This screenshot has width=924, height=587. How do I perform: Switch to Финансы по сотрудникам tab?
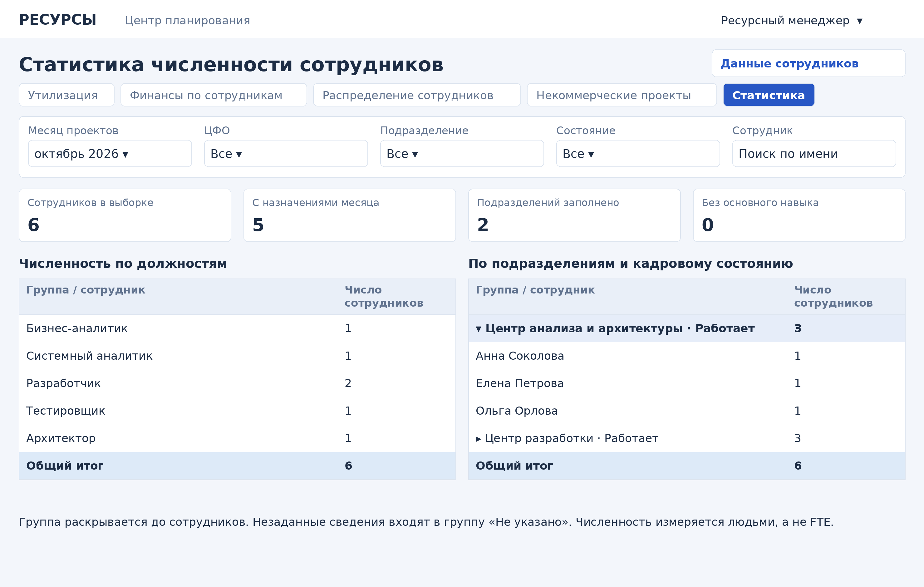214,95
